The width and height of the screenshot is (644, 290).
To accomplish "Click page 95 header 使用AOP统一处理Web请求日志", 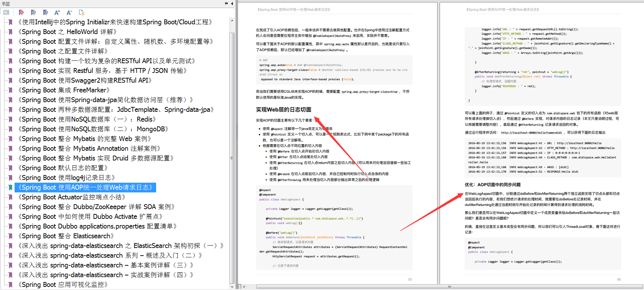I will tap(294, 10).
